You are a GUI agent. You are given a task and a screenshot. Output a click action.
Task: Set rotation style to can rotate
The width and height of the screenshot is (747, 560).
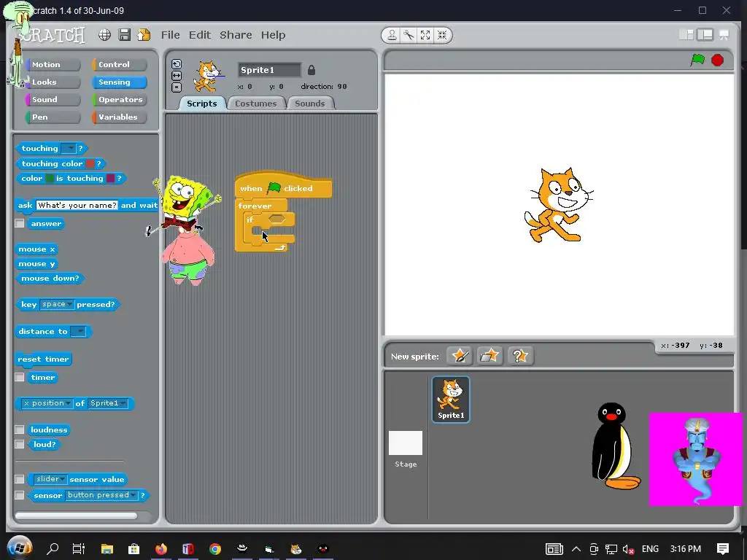[x=177, y=64]
